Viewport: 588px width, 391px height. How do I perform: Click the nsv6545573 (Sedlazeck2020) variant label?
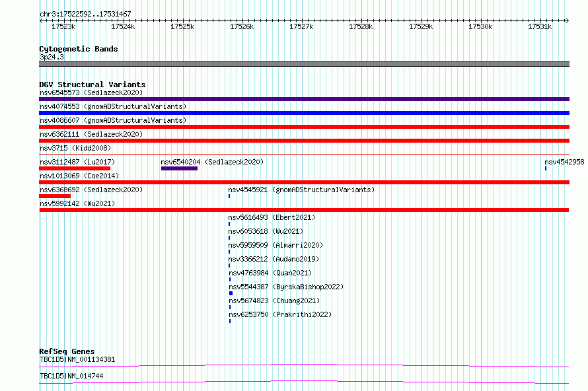pos(91,92)
